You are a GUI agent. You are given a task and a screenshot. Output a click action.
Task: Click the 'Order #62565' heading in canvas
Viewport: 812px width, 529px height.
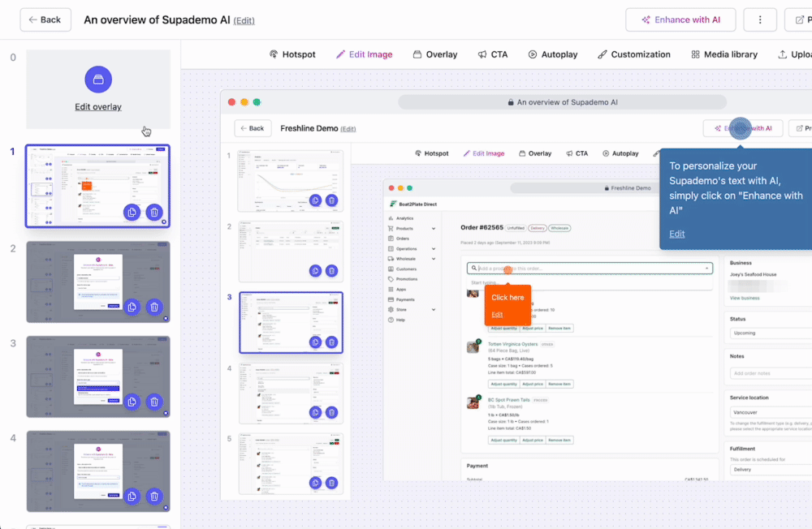pyautogui.click(x=482, y=227)
